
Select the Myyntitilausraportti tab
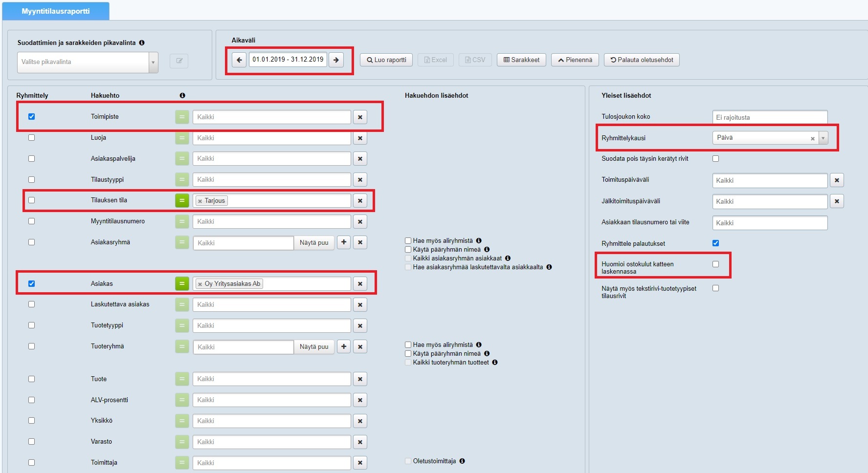point(56,11)
